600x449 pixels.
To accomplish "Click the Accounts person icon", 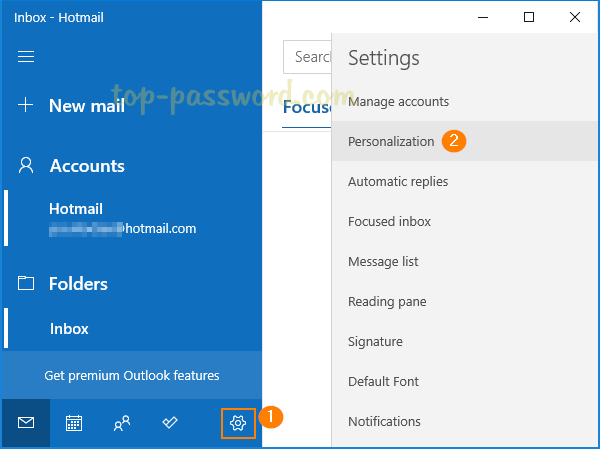I will click(x=26, y=166).
